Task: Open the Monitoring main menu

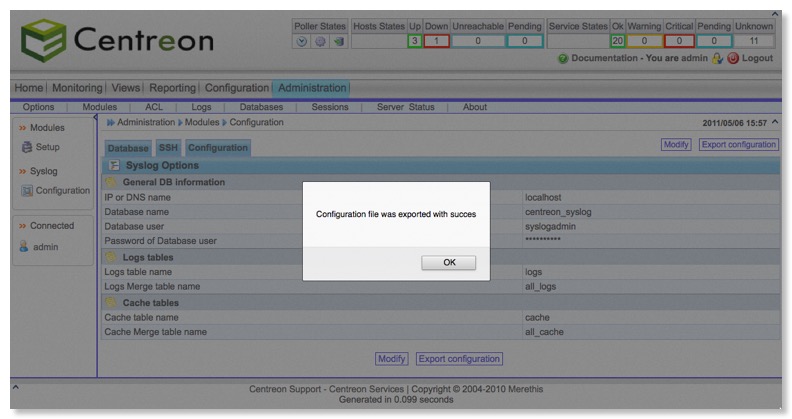Action: tap(76, 88)
